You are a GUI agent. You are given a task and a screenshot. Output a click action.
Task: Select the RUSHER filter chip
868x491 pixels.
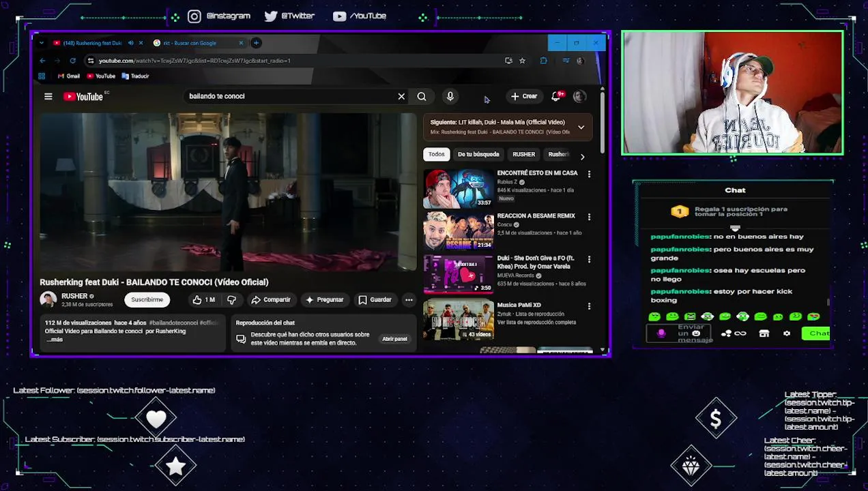pyautogui.click(x=524, y=155)
